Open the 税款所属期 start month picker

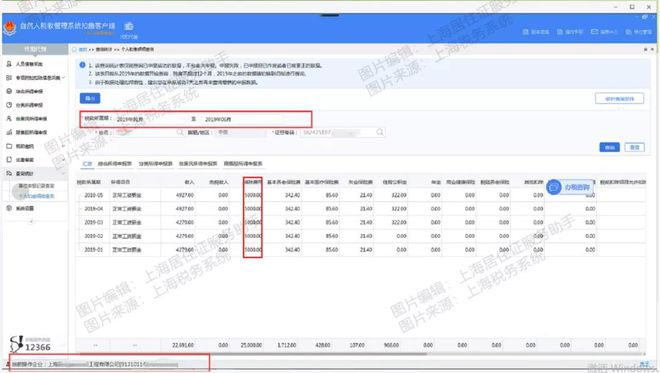(150, 120)
